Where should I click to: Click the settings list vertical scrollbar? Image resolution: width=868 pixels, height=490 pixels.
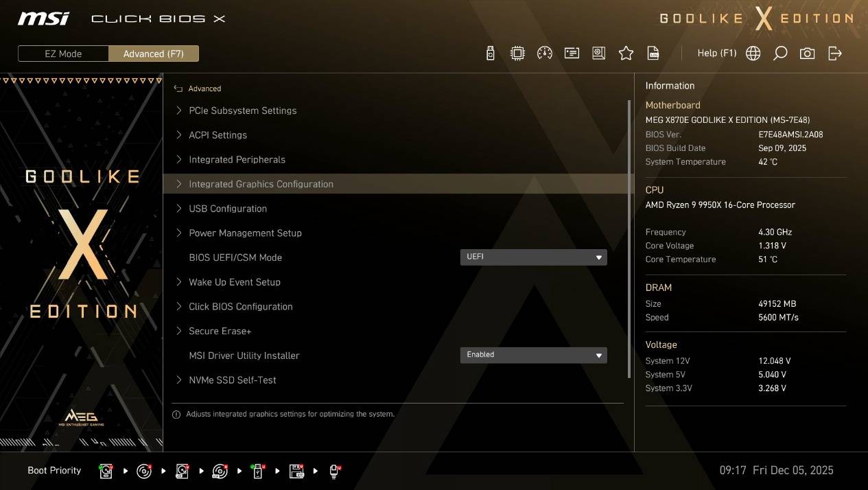point(629,240)
